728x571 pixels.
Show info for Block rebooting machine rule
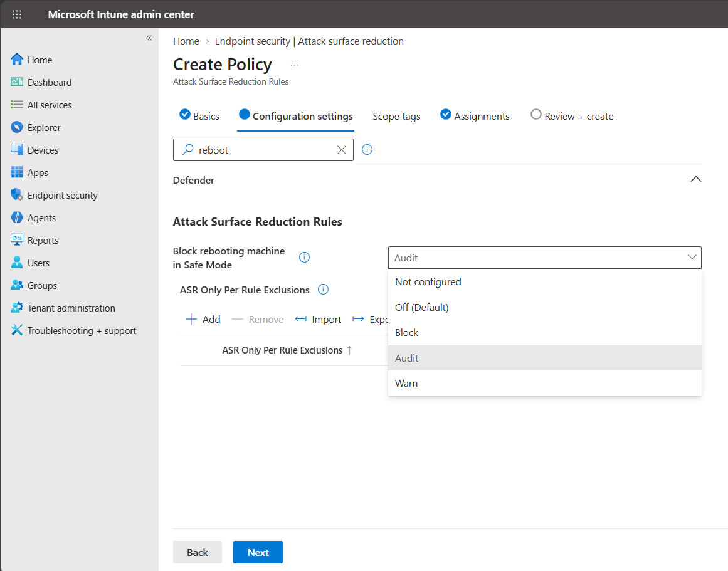304,257
